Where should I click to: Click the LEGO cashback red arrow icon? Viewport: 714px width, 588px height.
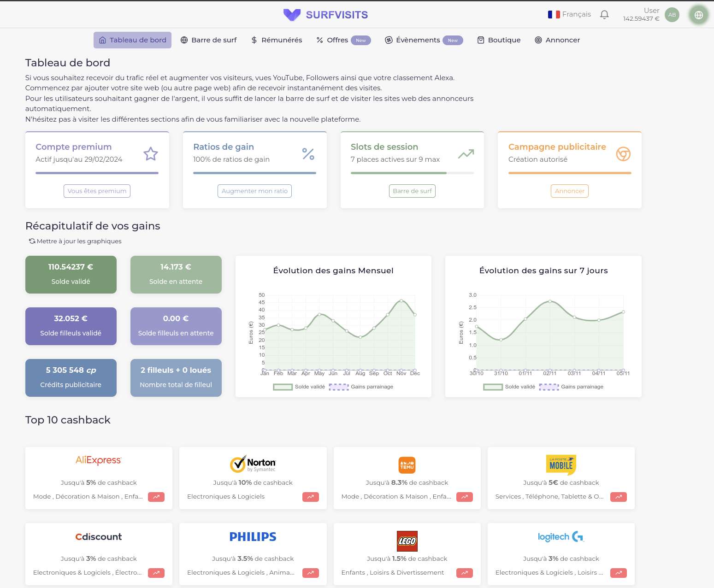point(464,573)
